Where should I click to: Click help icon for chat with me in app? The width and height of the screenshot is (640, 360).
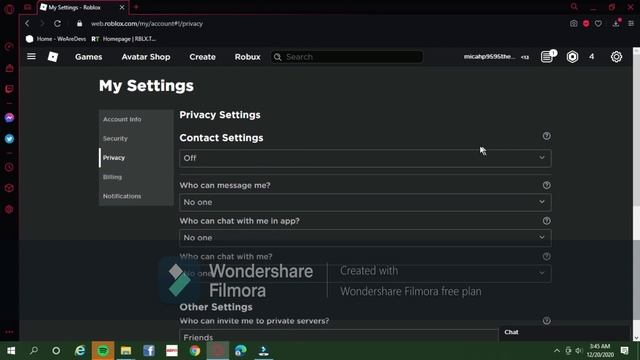coord(546,221)
